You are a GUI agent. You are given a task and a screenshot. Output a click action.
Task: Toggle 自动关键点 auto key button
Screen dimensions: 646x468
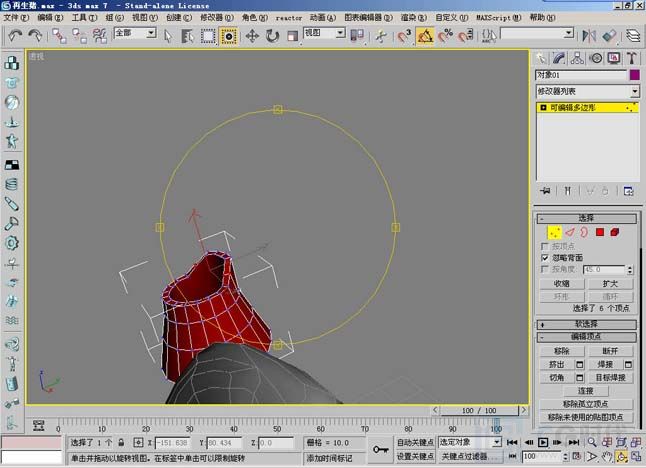click(x=415, y=442)
